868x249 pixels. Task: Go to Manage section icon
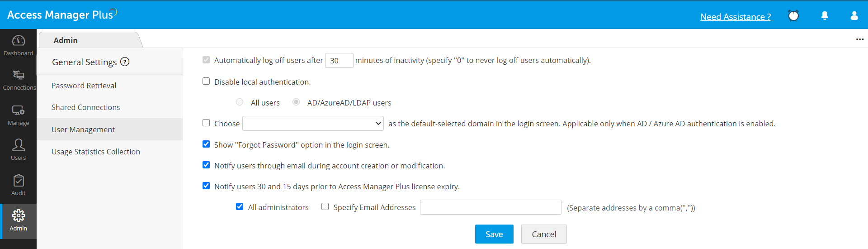(19, 110)
